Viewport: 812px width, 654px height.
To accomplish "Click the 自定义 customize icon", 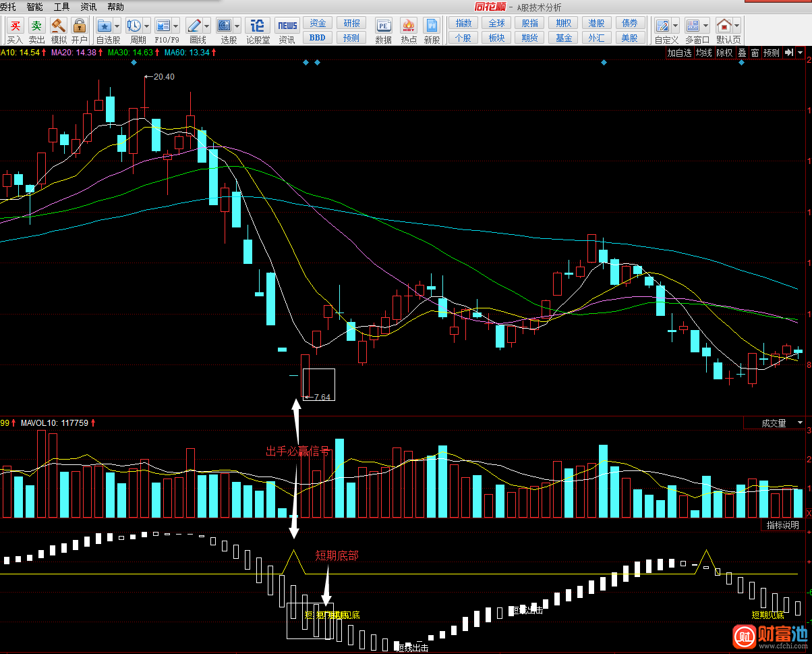I will [x=662, y=26].
